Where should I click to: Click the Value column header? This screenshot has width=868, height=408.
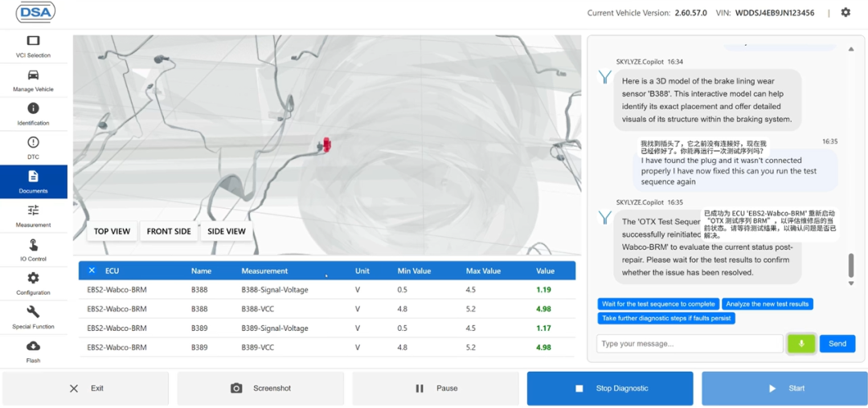[545, 271]
